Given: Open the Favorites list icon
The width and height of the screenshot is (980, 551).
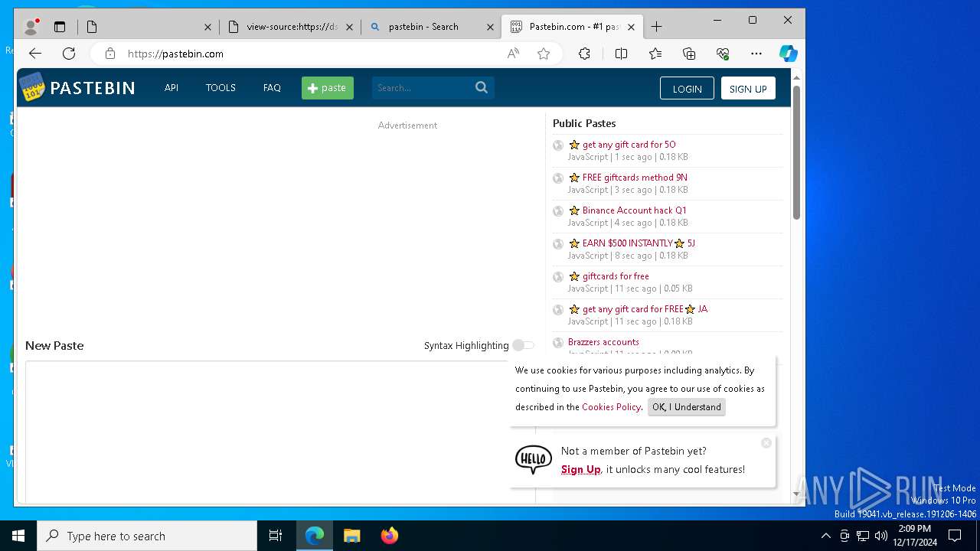Looking at the screenshot, I should pyautogui.click(x=655, y=54).
